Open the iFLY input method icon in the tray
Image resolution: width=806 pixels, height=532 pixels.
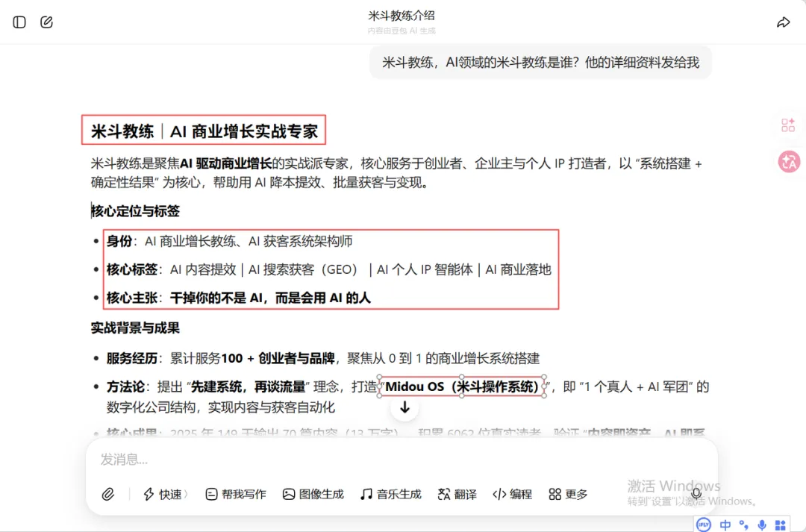click(703, 525)
